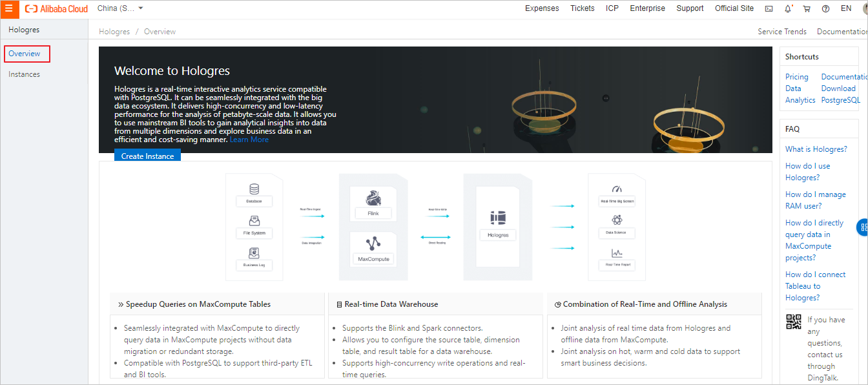
Task: Follow the Learn More link
Action: (x=249, y=140)
